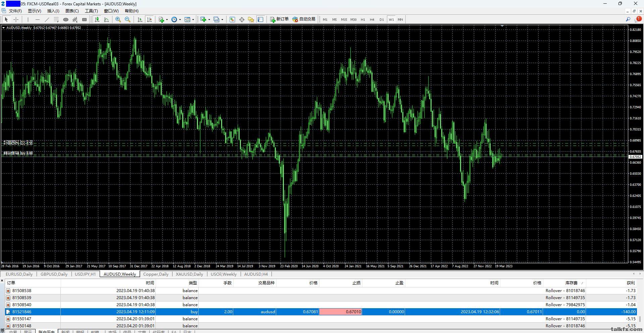Open the 文件(F) menu
644x333 pixels.
[x=15, y=11]
